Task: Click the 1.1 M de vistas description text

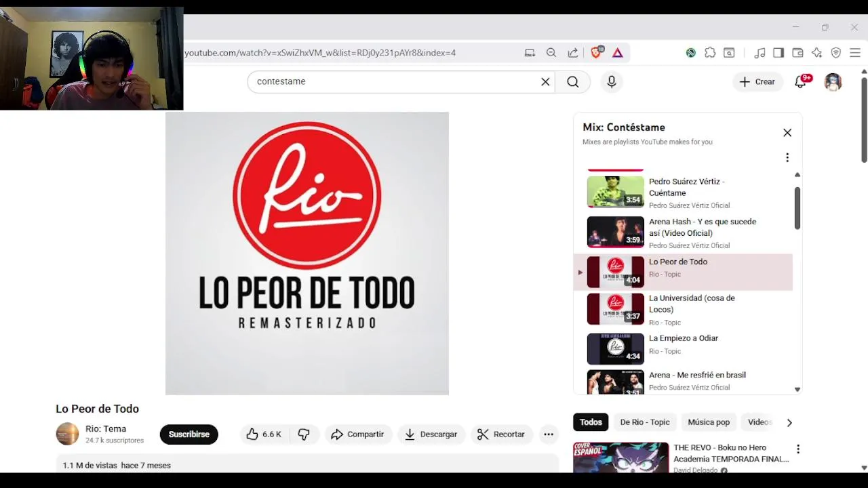Action: (x=117, y=466)
